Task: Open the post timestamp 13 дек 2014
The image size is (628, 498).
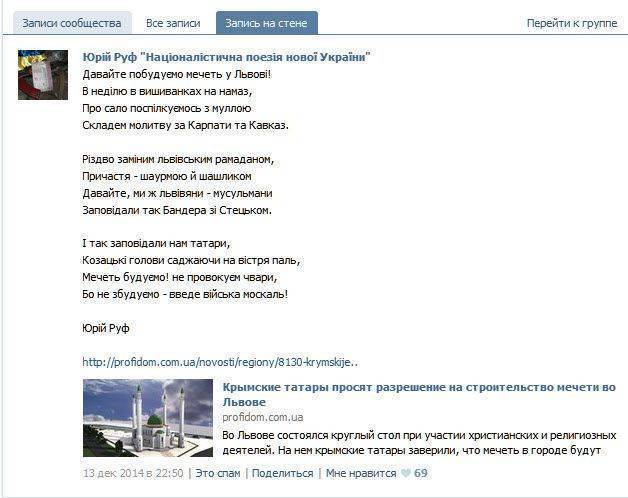Action: click(x=133, y=473)
